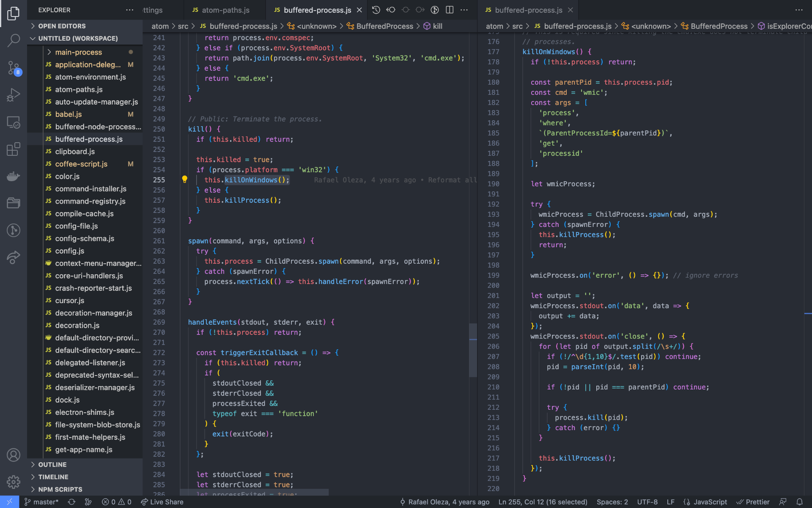Click the Live Share status button
This screenshot has width=812, height=508.
pyautogui.click(x=162, y=502)
